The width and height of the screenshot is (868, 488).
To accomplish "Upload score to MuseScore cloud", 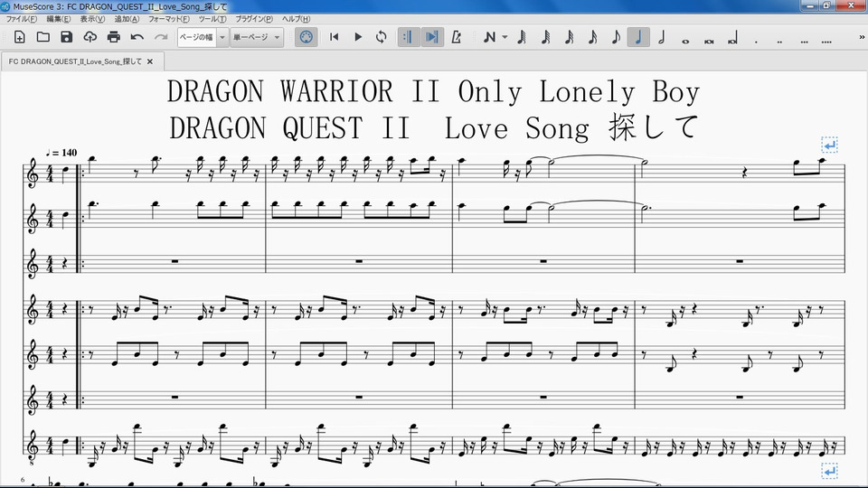I will point(90,37).
